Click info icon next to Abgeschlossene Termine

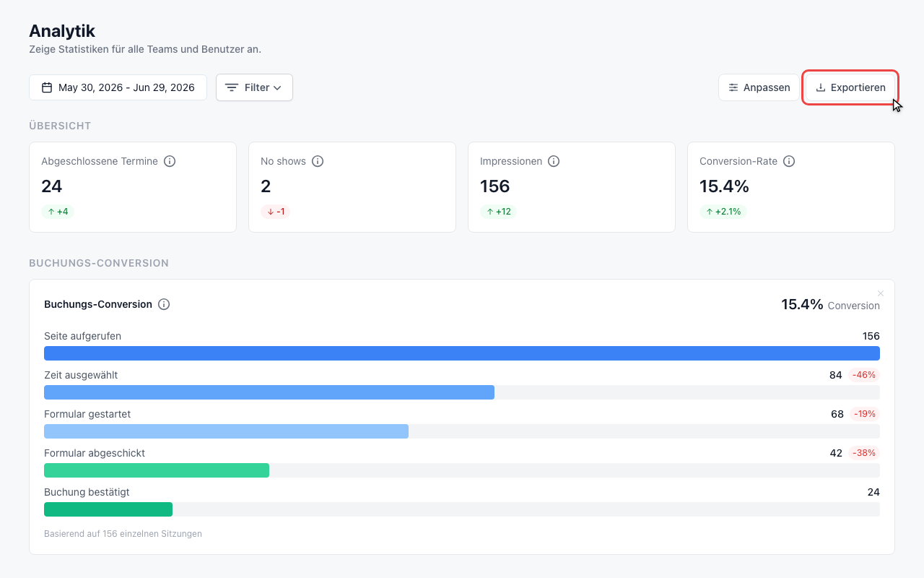tap(170, 161)
